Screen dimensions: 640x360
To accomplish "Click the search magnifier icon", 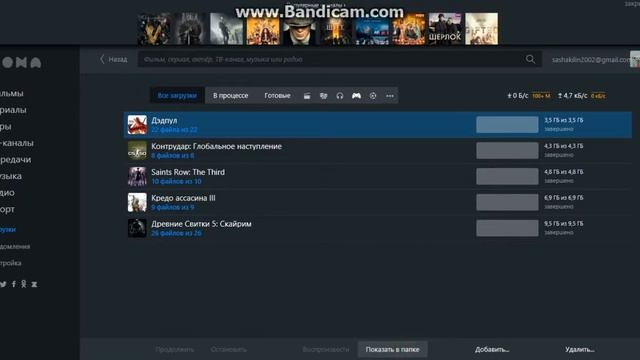I will [530, 59].
